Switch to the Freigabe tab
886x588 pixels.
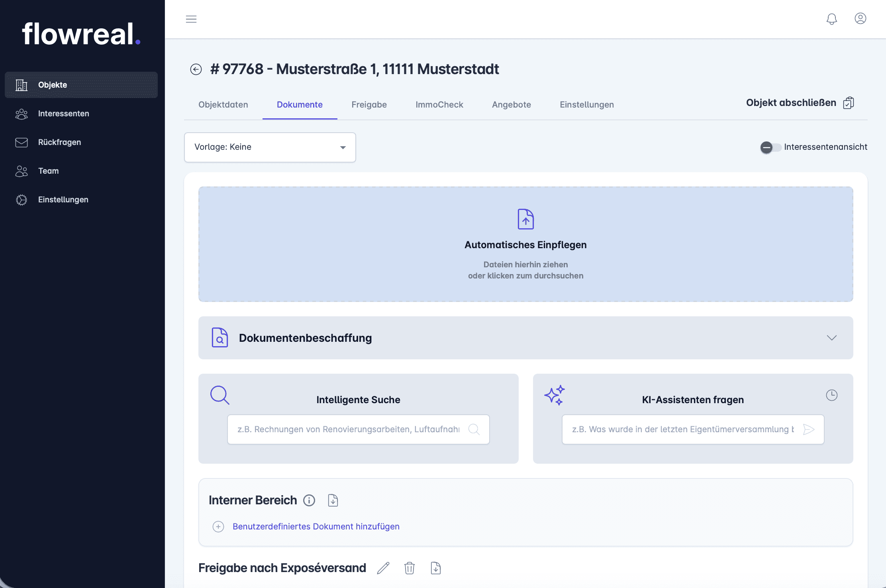point(369,105)
